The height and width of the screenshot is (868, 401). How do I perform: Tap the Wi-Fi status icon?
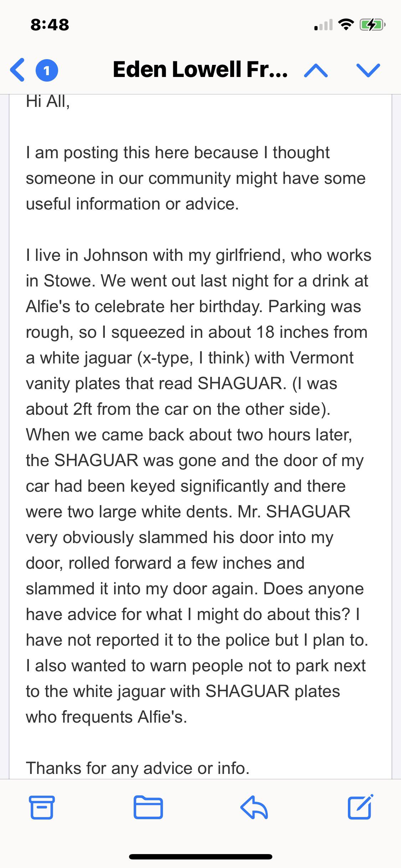[x=345, y=25]
